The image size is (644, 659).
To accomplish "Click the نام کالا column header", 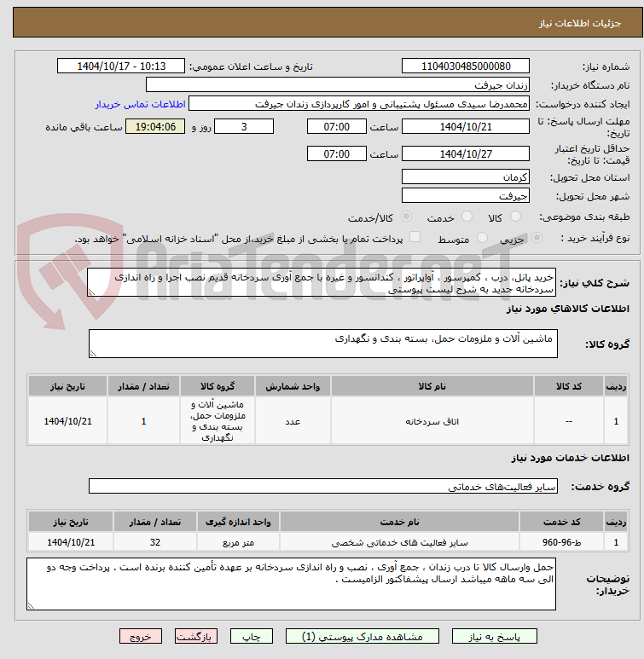I will tap(432, 386).
